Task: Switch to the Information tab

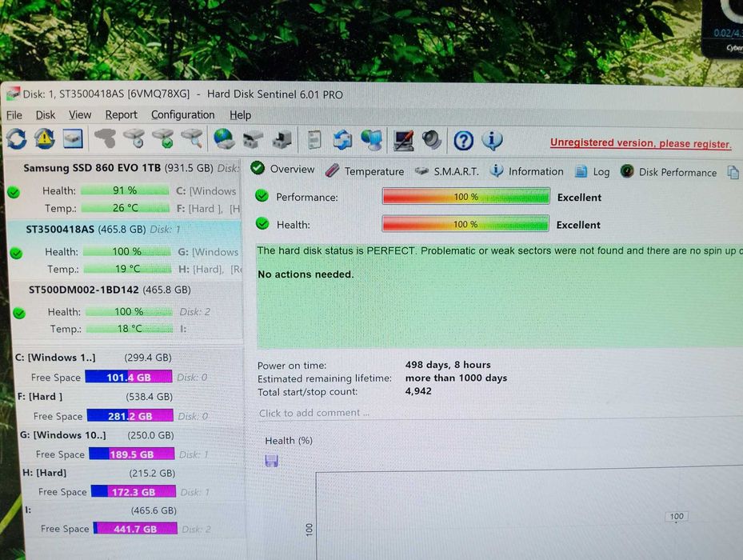Action: coord(526,171)
